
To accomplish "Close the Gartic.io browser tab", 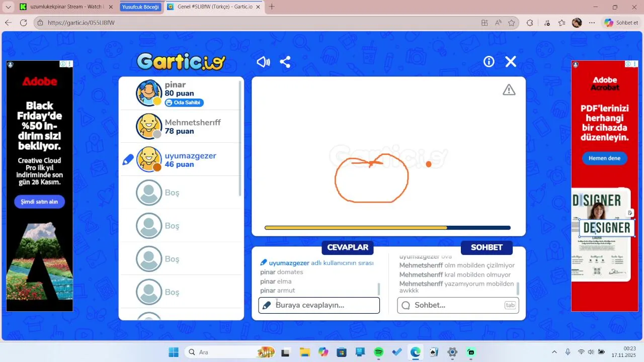I will tap(258, 7).
